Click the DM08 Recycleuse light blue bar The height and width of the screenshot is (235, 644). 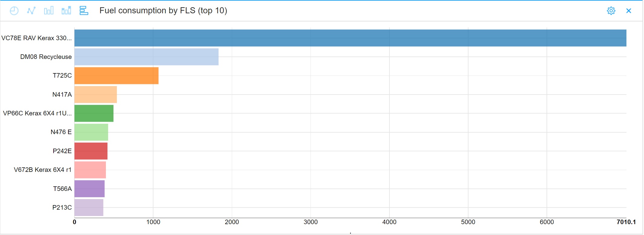146,57
